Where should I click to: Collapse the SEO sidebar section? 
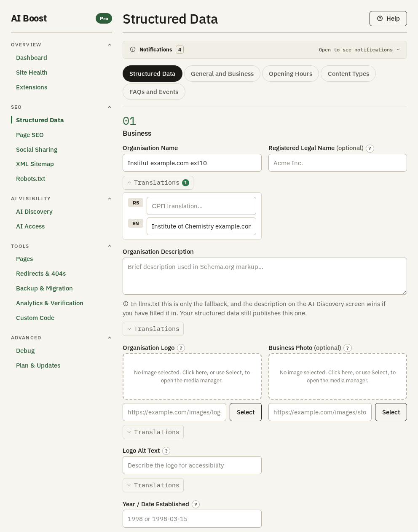(110, 107)
